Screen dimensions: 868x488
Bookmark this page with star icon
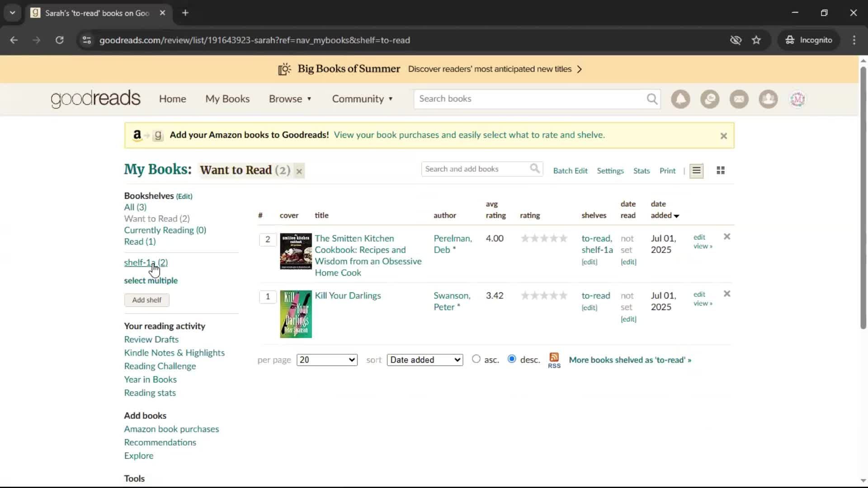[756, 40]
